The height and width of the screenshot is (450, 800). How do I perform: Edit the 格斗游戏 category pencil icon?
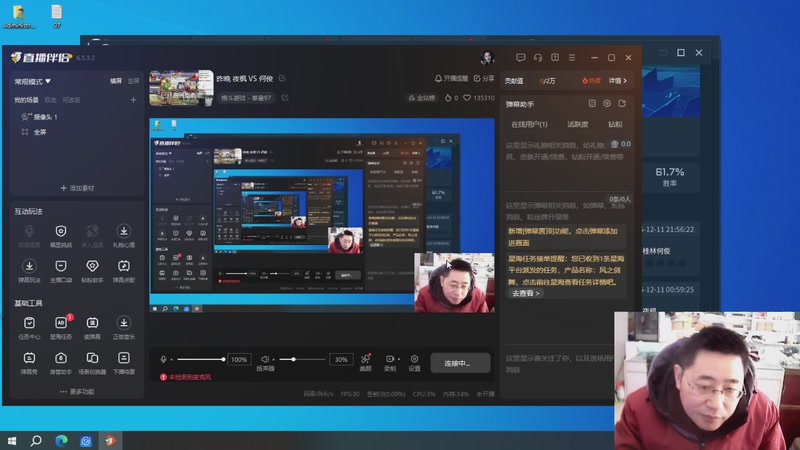tap(285, 97)
